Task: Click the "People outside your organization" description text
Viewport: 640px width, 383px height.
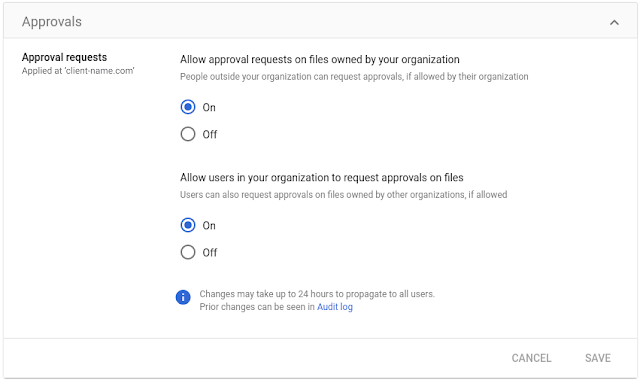Action: pos(354,77)
